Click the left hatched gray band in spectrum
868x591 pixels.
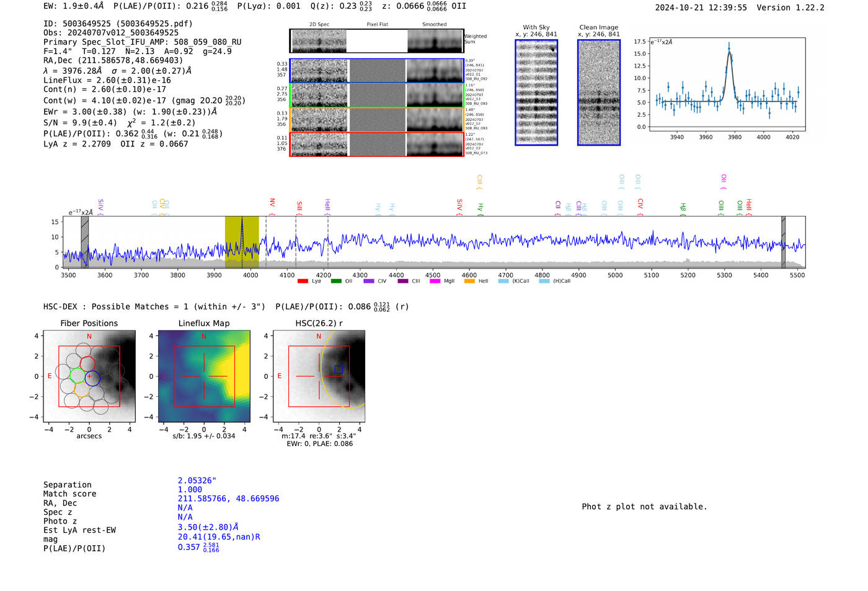coord(85,242)
